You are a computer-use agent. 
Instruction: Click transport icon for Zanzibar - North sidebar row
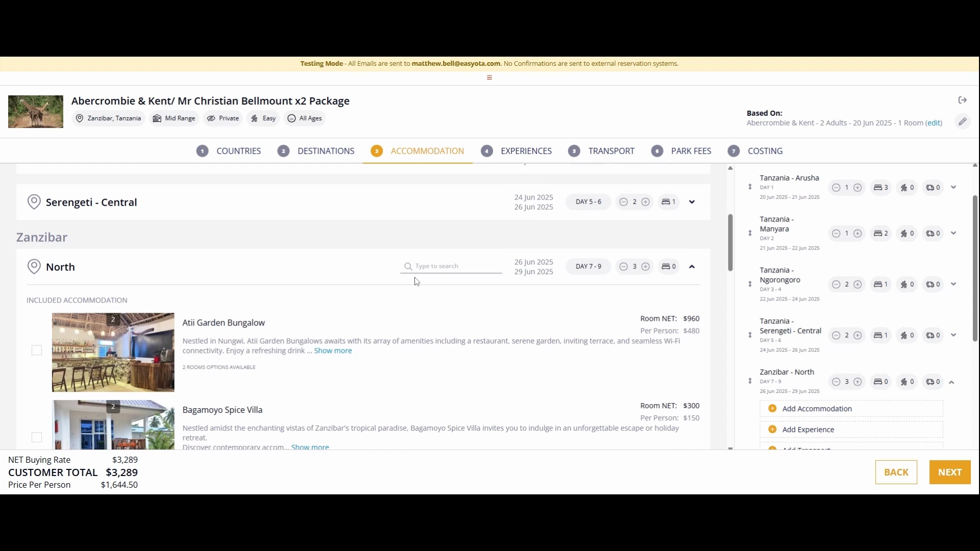tap(930, 382)
